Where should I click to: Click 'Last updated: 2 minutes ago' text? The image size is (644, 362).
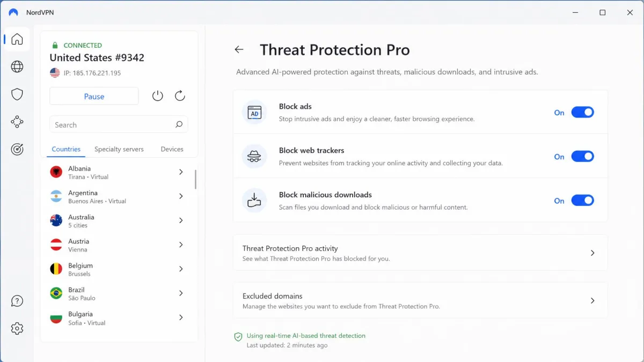coord(287,345)
